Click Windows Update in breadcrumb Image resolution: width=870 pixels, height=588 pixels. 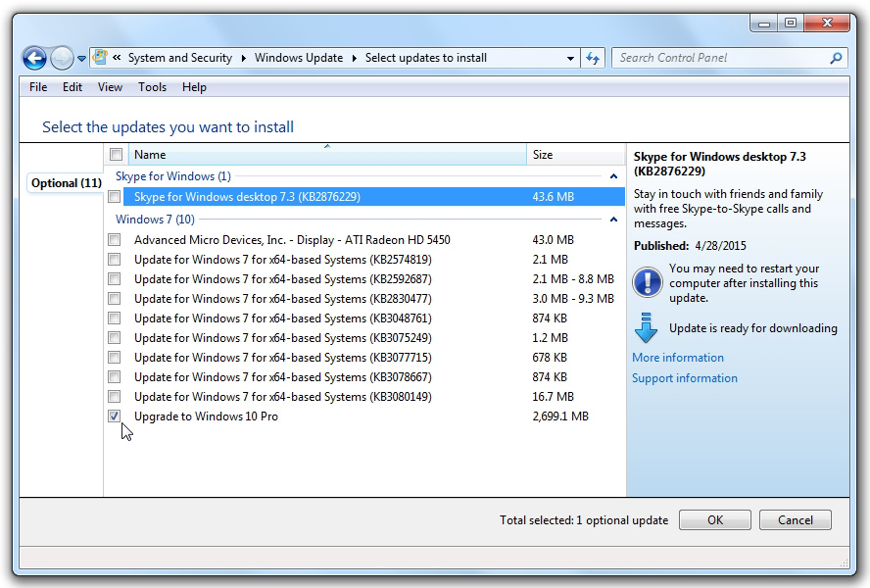[299, 58]
